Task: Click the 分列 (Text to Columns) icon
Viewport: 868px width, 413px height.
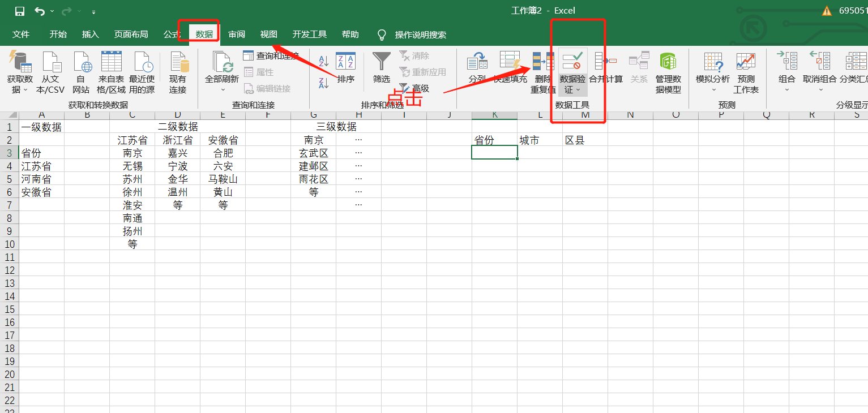Action: pos(477,67)
